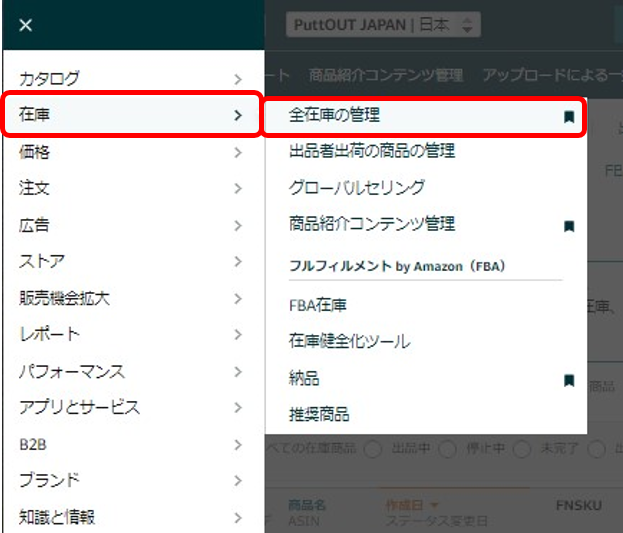
Task: Open the PuttOUT JAPAN | 日本 marketplace selector
Action: click(x=383, y=25)
